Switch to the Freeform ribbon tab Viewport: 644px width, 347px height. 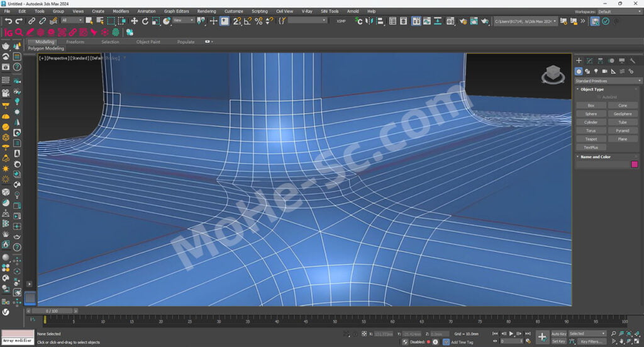(x=75, y=42)
